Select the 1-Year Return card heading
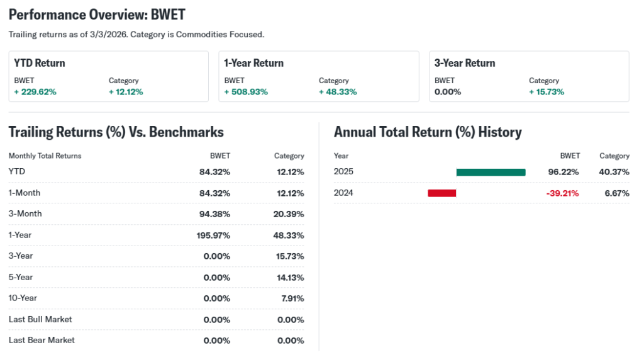Viewport: 644px width, 357px height. point(253,63)
